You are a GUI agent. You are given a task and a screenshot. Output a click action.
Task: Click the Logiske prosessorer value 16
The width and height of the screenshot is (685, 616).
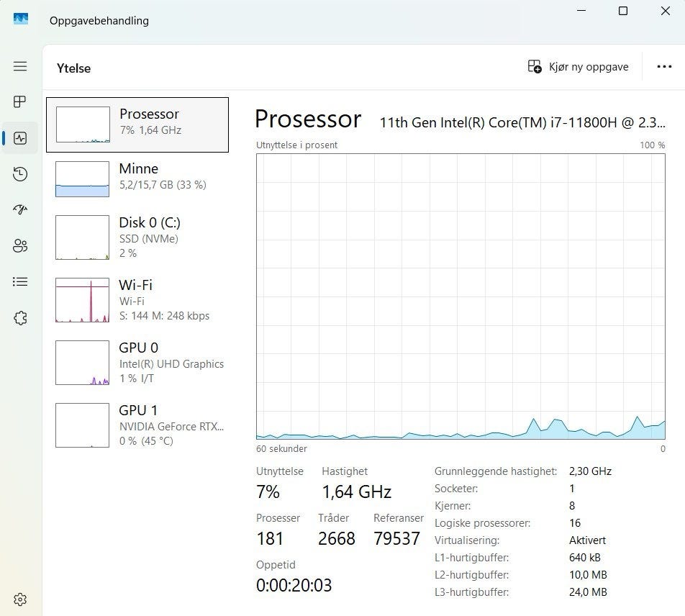click(575, 523)
